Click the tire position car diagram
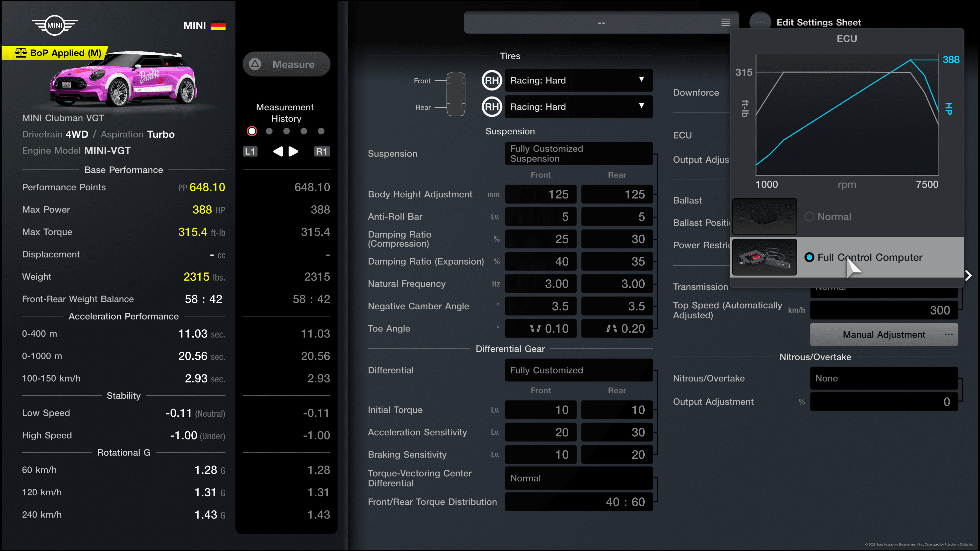 [455, 94]
